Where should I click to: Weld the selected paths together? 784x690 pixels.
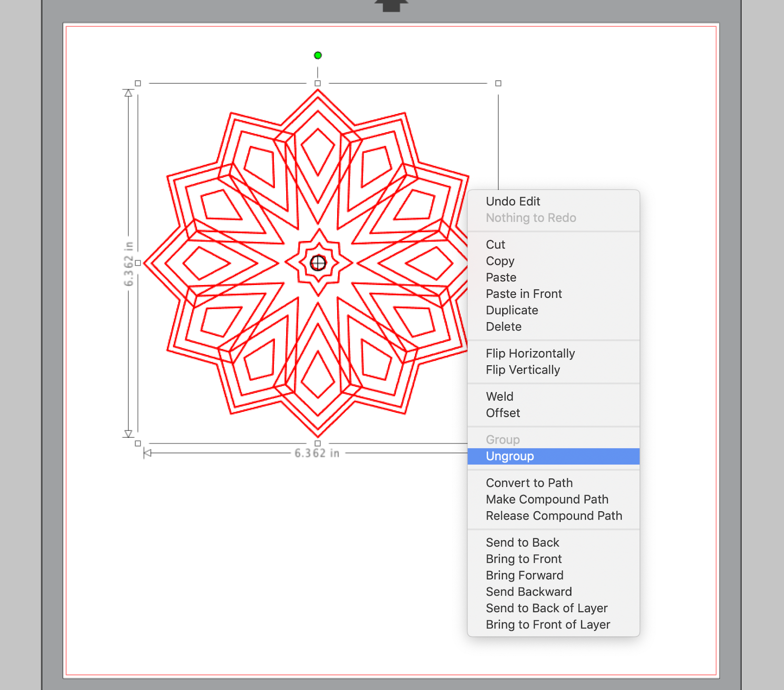point(499,396)
